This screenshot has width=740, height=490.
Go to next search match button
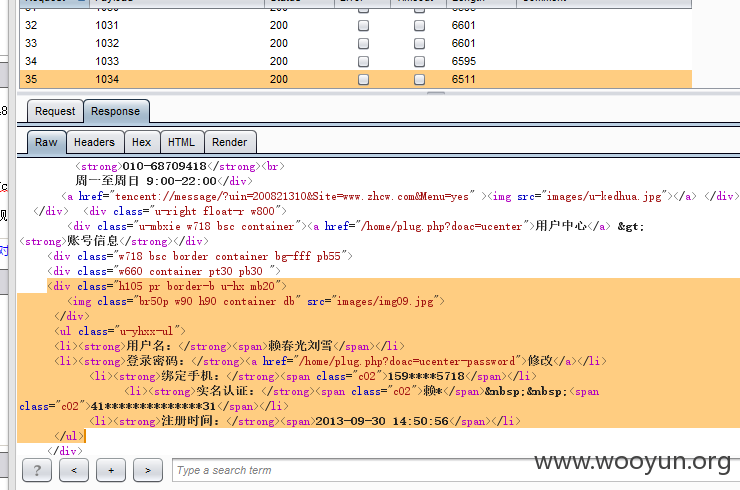pyautogui.click(x=148, y=470)
